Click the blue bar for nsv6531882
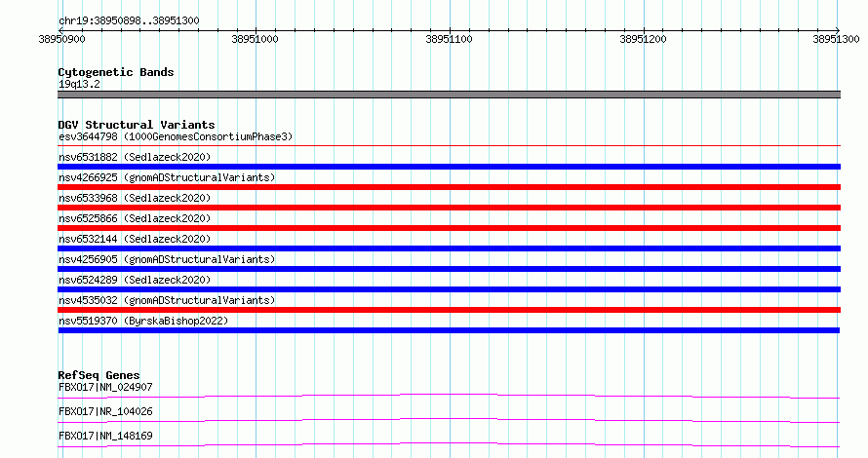The width and height of the screenshot is (868, 458). (449, 167)
